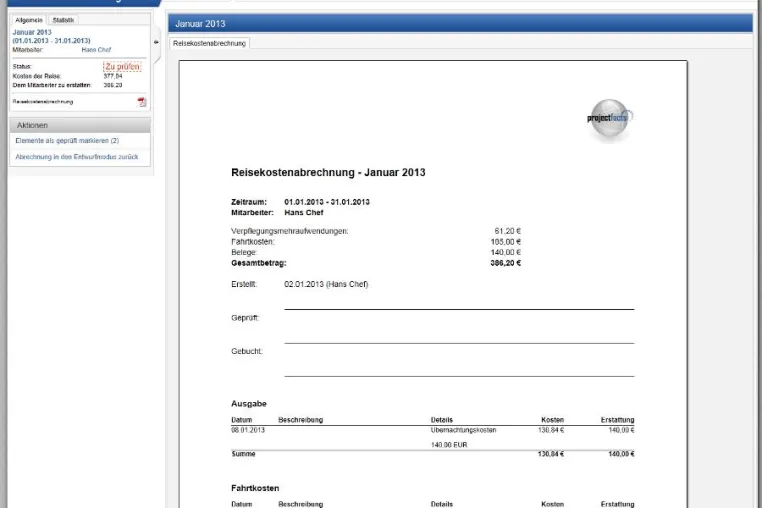Click the Fahrtkosten section heading

[x=255, y=488]
